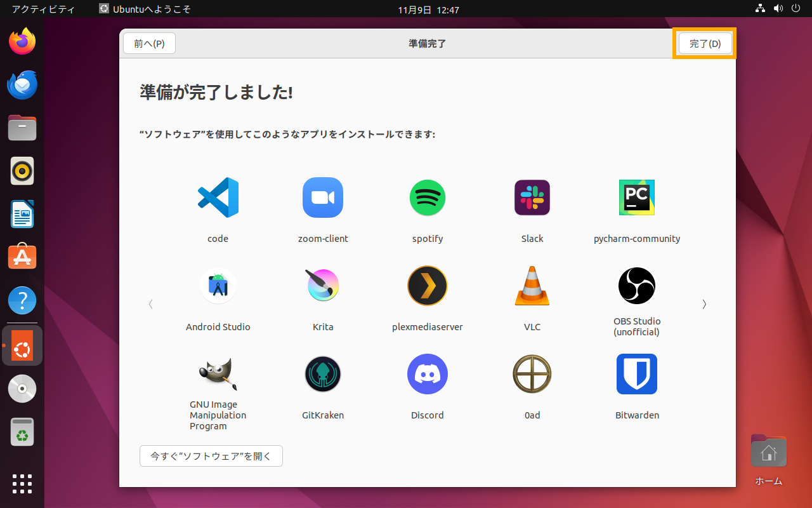Open the Files manager in the dock
Screen dimensions: 812x508
(x=22, y=128)
